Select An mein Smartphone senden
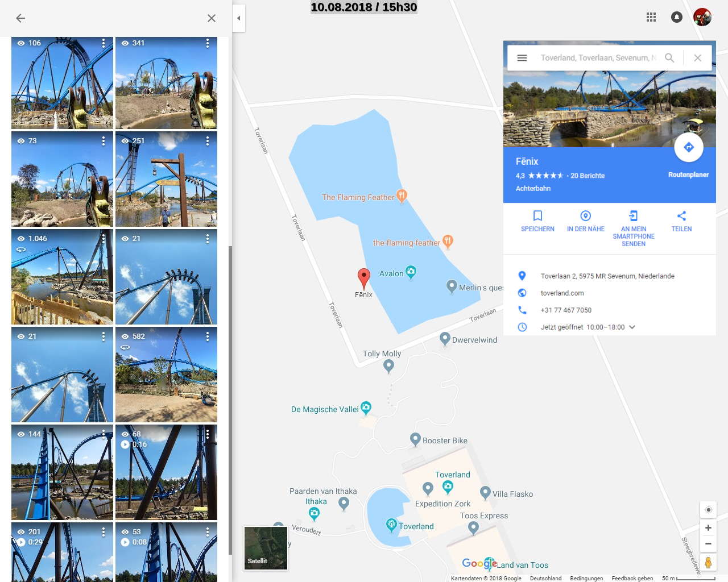728x582 pixels. 634,228
